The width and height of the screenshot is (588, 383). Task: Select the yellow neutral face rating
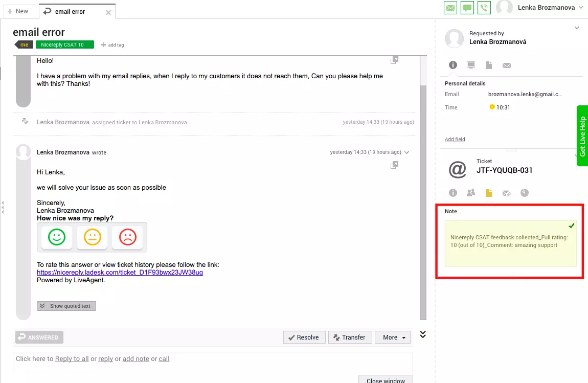[92, 237]
